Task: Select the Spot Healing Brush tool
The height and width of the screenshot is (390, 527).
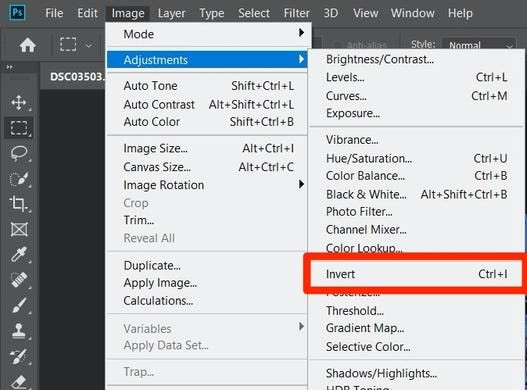Action: coord(19,280)
